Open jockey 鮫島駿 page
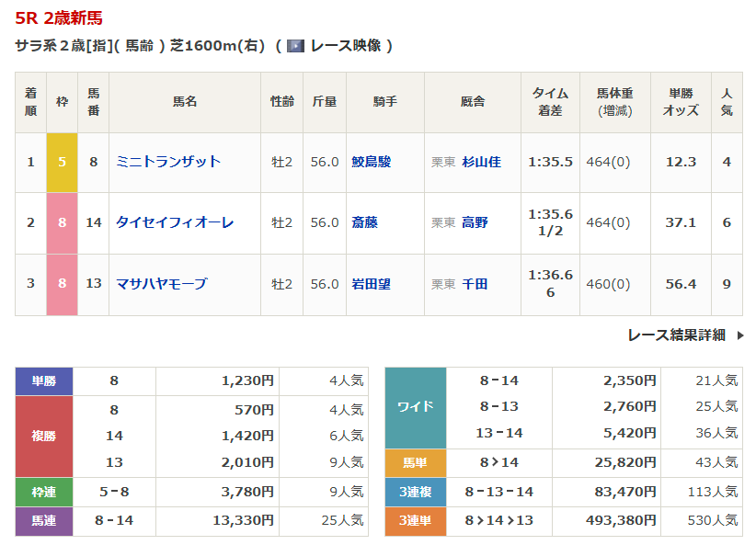 click(372, 162)
